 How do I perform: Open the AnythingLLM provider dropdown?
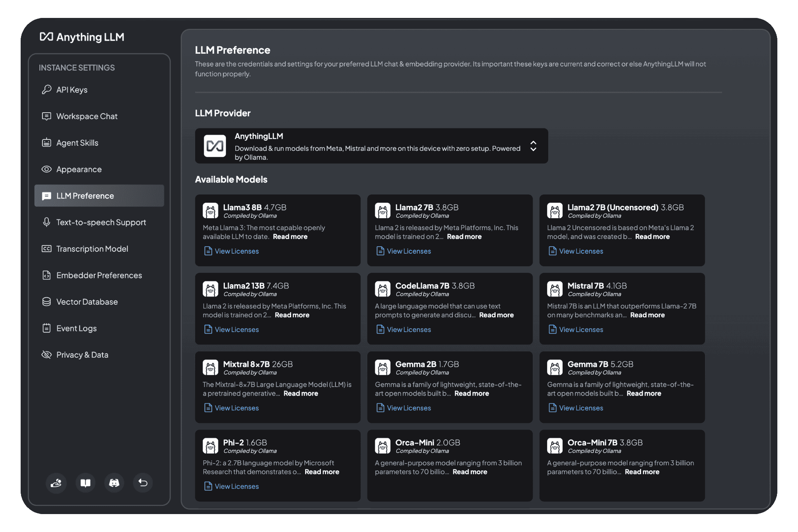(371, 146)
